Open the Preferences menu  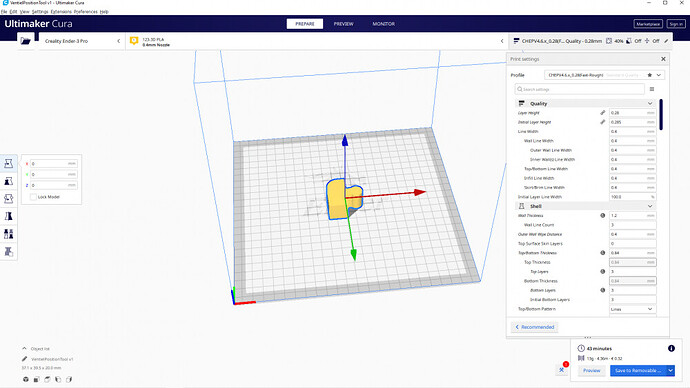pyautogui.click(x=86, y=12)
